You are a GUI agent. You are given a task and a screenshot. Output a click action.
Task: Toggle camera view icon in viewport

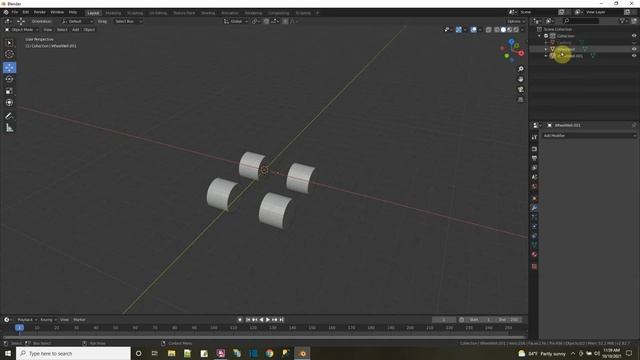520,89
